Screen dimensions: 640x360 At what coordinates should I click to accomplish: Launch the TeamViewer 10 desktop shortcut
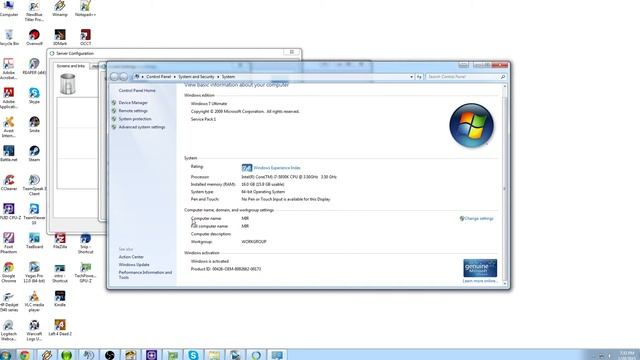coord(34,214)
